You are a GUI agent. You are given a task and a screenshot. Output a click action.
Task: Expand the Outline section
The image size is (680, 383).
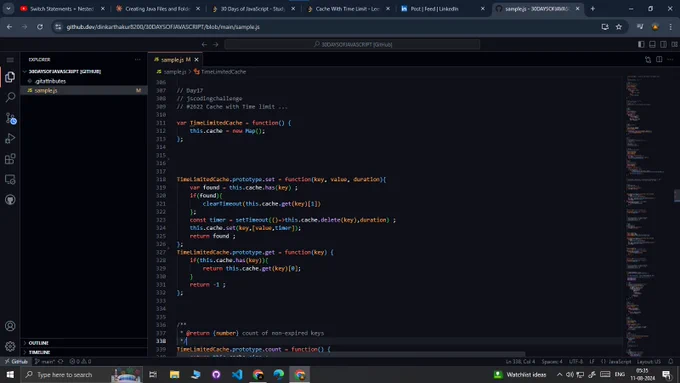point(84,343)
